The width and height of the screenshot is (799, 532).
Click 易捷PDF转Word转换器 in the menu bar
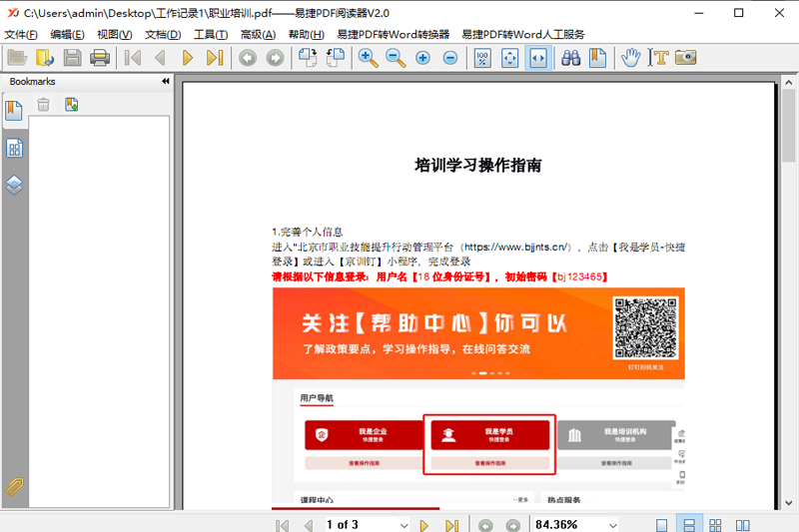[x=394, y=34]
